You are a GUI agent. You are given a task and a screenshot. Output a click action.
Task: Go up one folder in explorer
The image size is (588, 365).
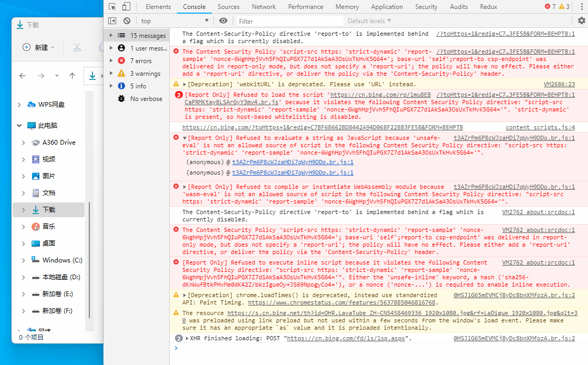tap(73, 76)
